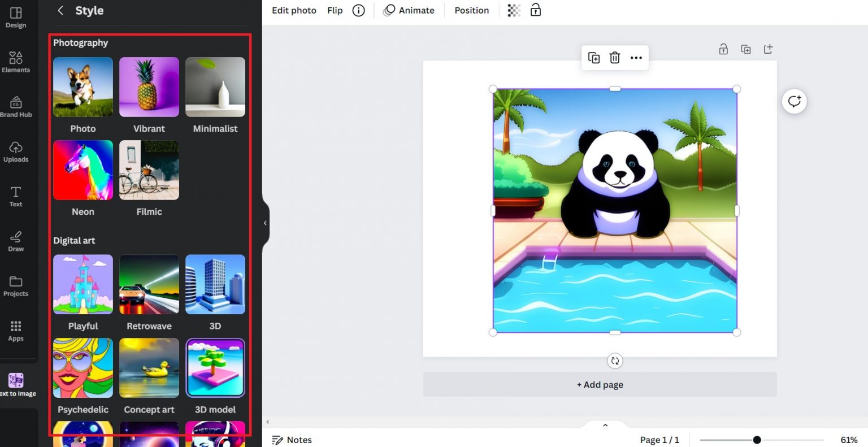Go back from the Style panel

[x=60, y=10]
